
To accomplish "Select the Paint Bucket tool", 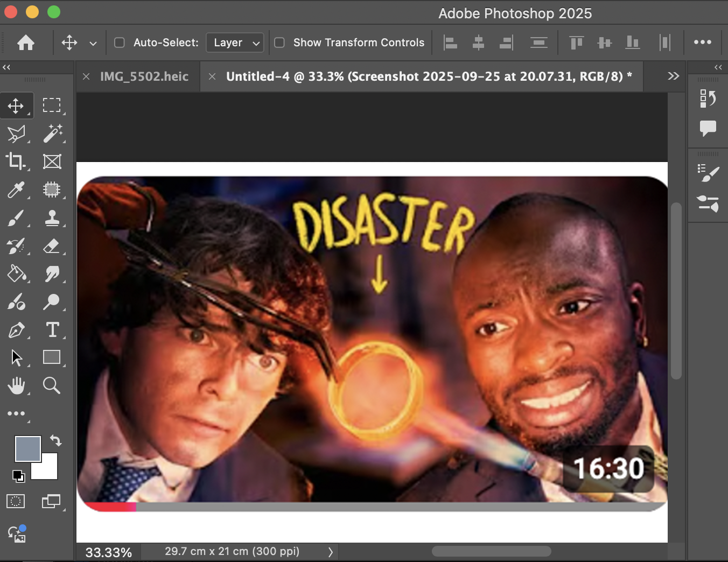I will pyautogui.click(x=16, y=274).
